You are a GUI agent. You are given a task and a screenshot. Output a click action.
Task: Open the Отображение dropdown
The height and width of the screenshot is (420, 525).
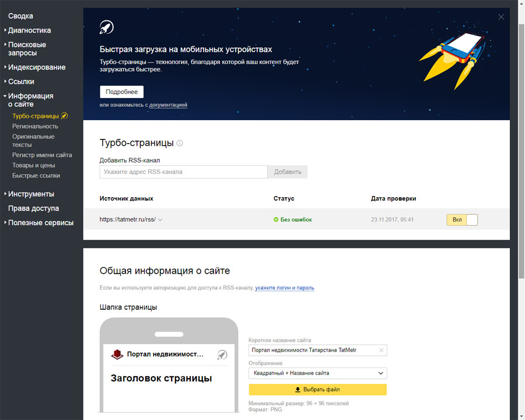click(x=318, y=373)
